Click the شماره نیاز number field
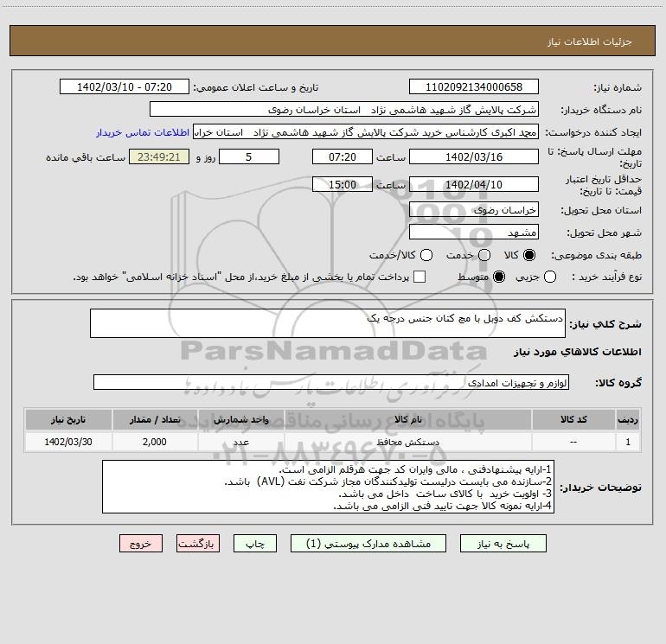Image resolution: width=666 pixels, height=644 pixels. pos(474,87)
